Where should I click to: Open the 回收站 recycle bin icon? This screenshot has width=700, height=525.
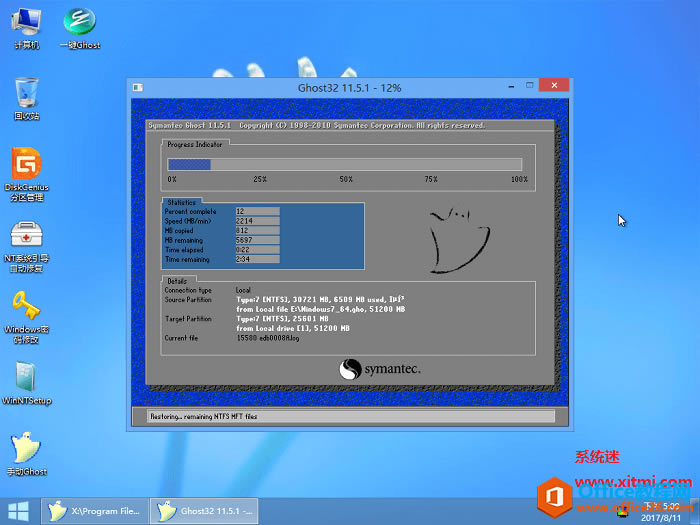click(27, 99)
